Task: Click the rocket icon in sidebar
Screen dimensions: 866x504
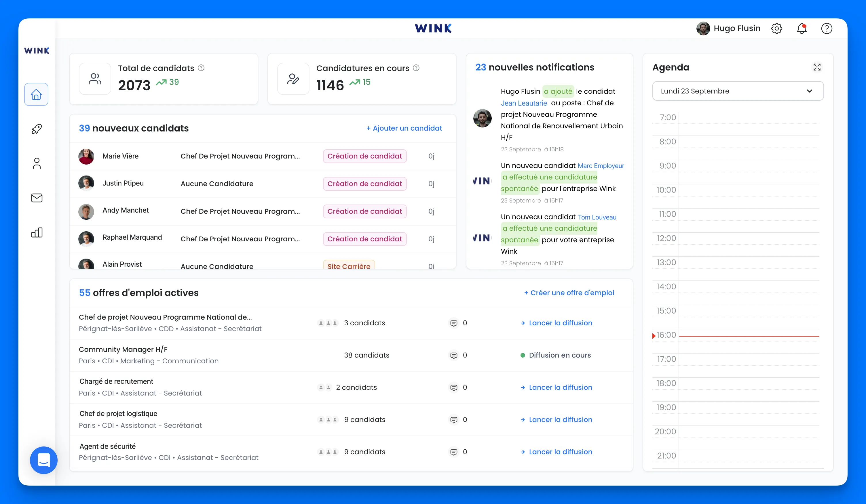Action: tap(37, 129)
